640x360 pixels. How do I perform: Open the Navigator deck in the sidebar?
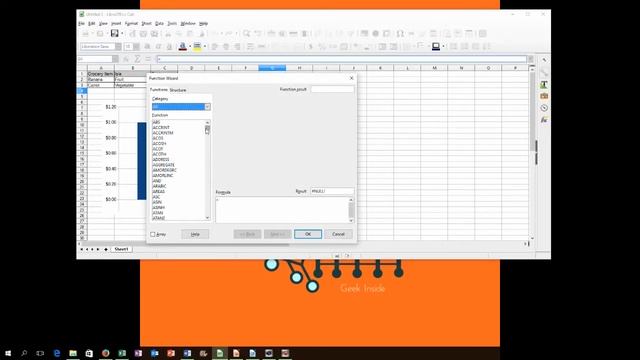pyautogui.click(x=544, y=108)
